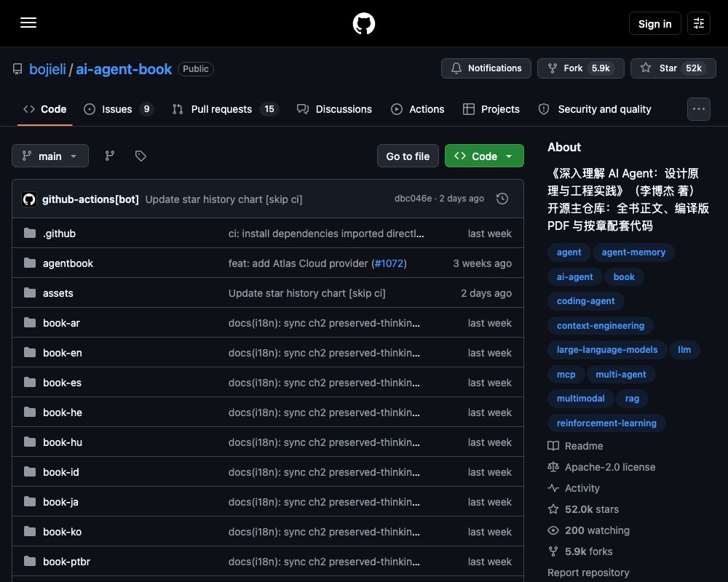View the 5.9k forks link
The height and width of the screenshot is (582, 728).
pos(580,552)
